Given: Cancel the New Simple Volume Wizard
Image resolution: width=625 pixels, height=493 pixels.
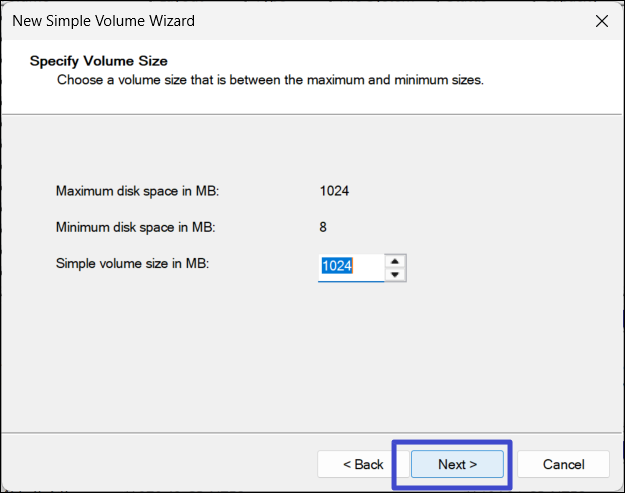Looking at the screenshot, I should coord(564,464).
